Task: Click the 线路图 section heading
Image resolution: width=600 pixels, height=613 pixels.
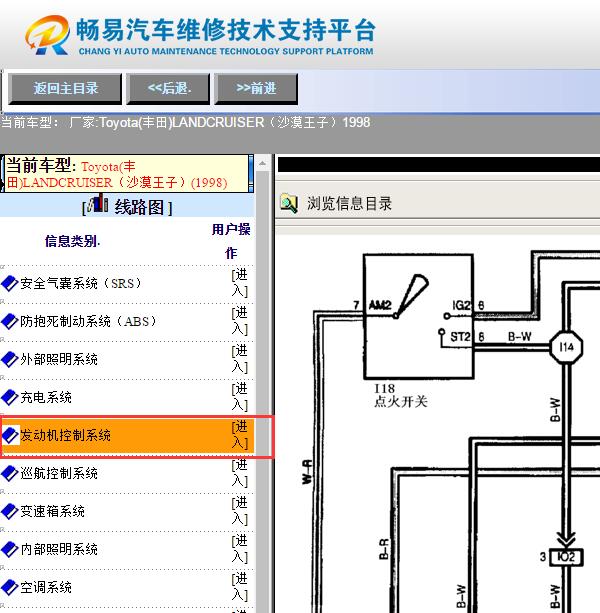Action: pyautogui.click(x=139, y=207)
